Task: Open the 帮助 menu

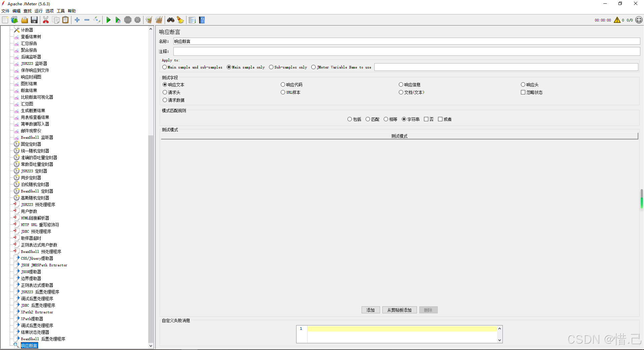Action: point(72,11)
